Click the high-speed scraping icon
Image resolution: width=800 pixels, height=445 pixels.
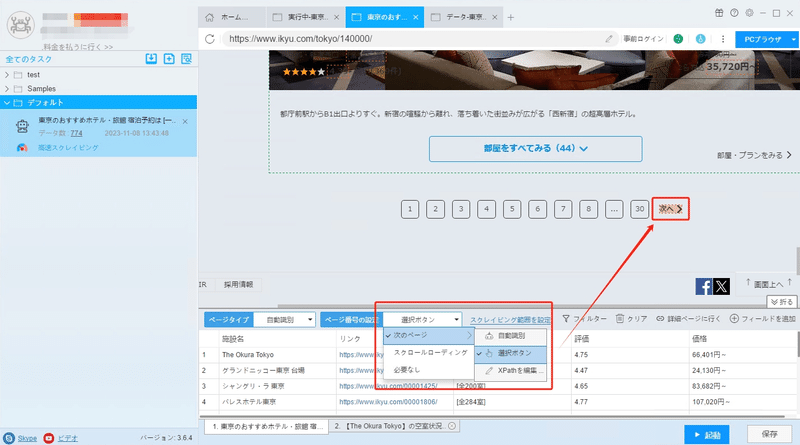(x=22, y=147)
